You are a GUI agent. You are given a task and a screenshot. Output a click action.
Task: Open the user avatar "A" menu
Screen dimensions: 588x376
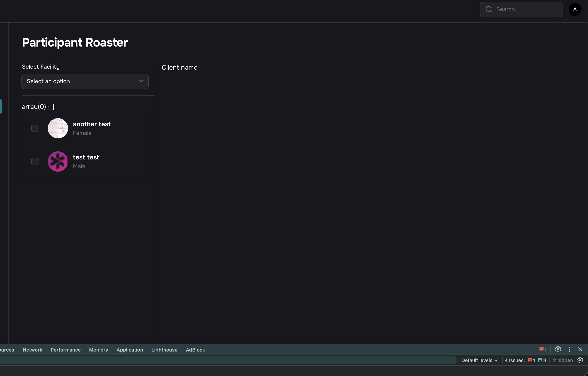pos(575,9)
